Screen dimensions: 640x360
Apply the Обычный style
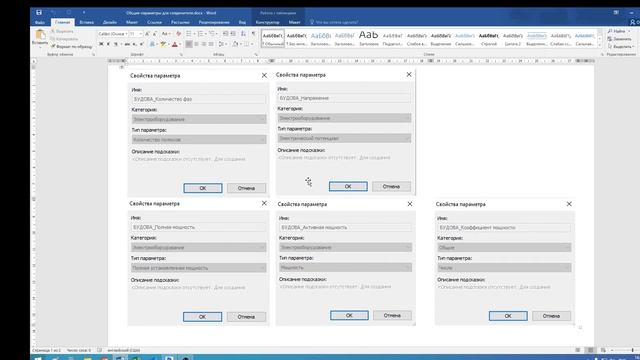click(x=273, y=38)
